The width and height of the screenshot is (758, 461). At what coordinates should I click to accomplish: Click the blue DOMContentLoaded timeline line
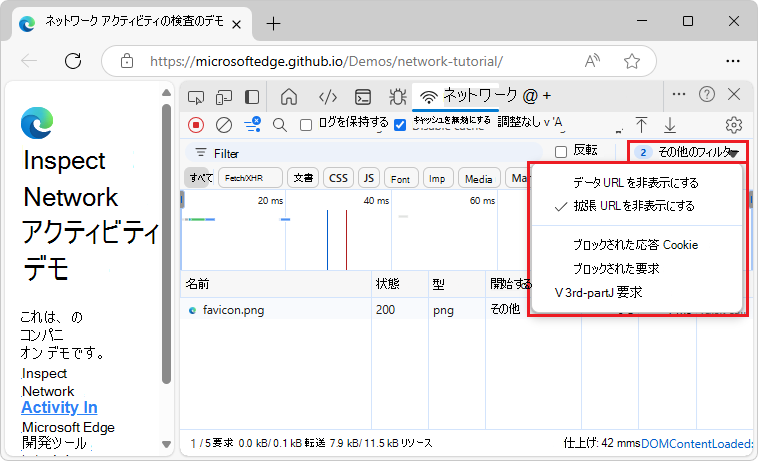click(x=327, y=240)
